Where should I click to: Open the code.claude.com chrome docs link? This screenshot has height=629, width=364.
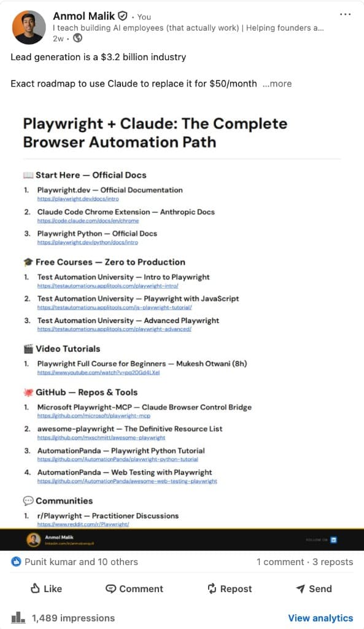tap(88, 221)
